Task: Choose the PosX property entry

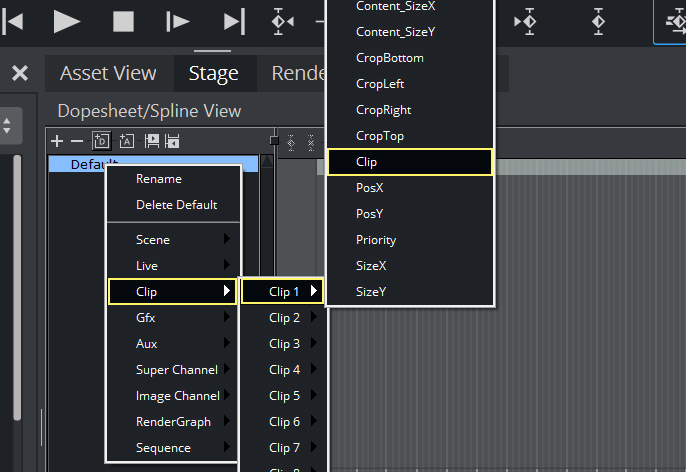Action: (370, 188)
